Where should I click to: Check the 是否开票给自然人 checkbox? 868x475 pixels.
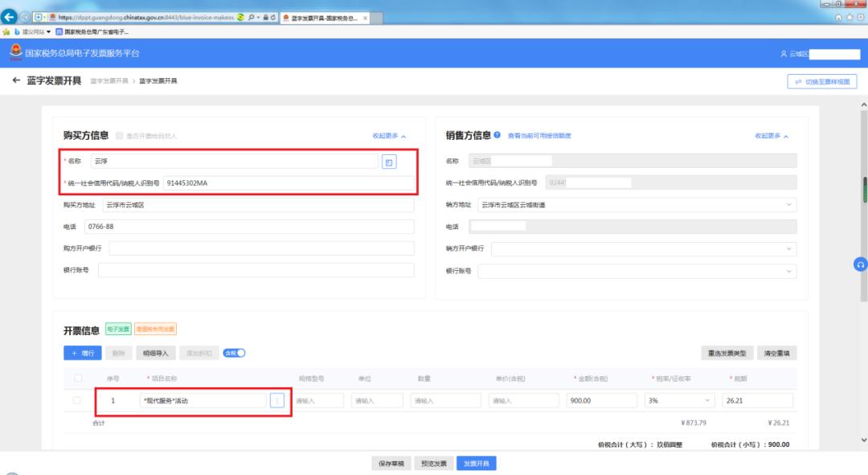point(120,136)
